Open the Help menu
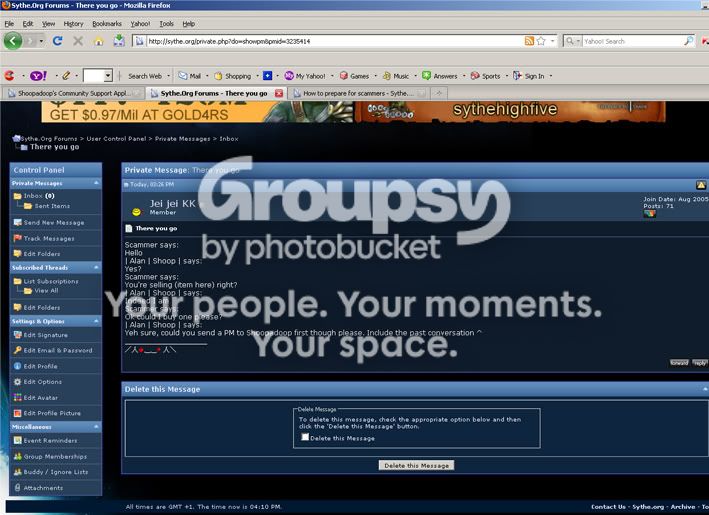 (x=189, y=24)
